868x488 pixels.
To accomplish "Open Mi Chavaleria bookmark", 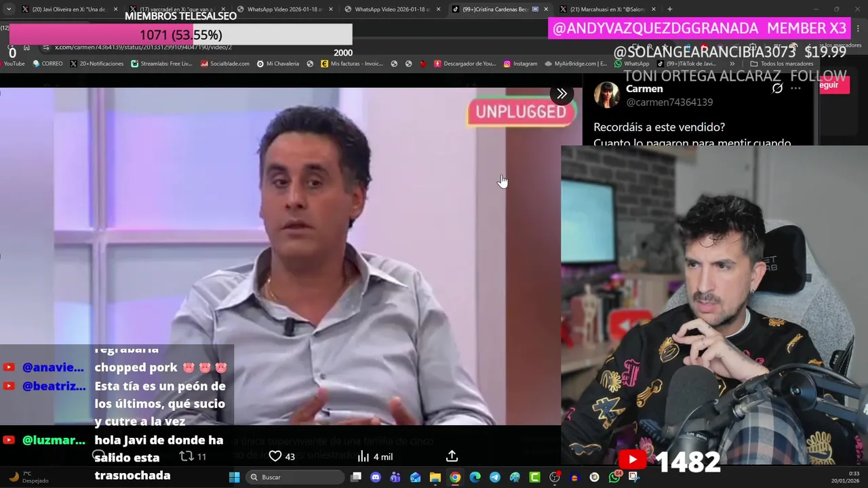I will (278, 64).
